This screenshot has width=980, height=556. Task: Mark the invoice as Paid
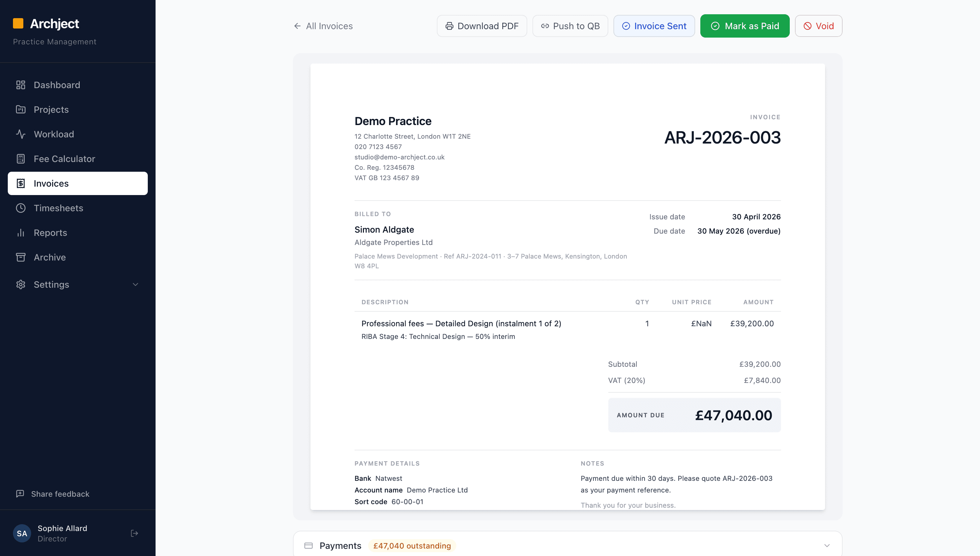745,26
